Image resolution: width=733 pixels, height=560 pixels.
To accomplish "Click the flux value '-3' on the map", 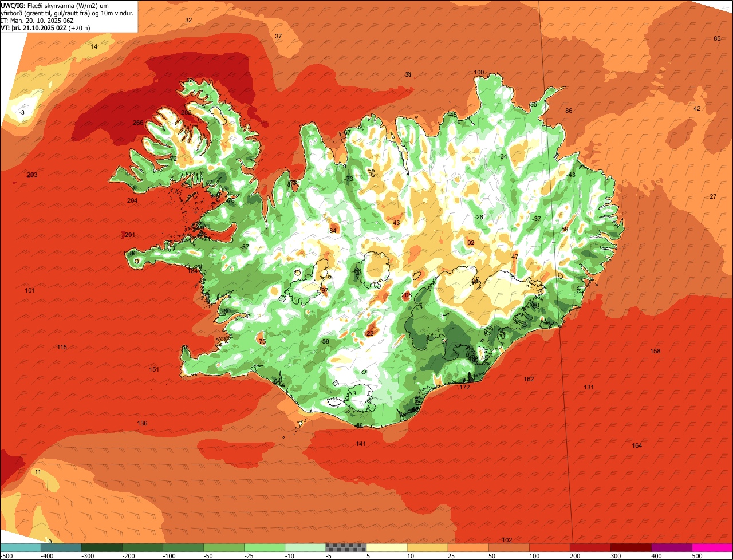I will (x=21, y=112).
